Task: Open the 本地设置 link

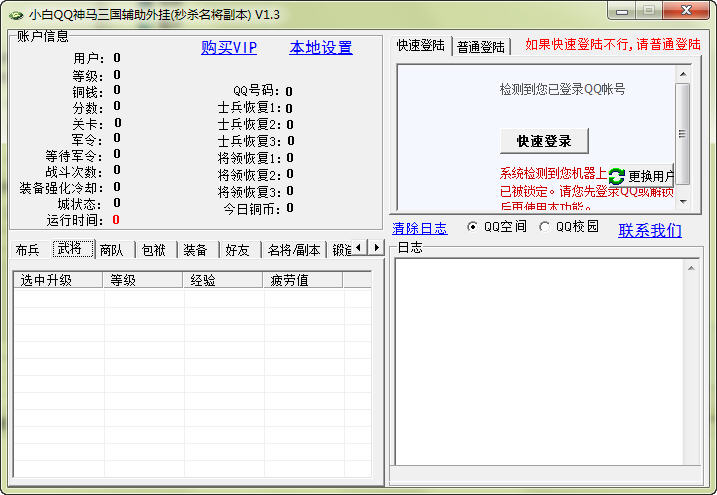Action: pyautogui.click(x=321, y=48)
